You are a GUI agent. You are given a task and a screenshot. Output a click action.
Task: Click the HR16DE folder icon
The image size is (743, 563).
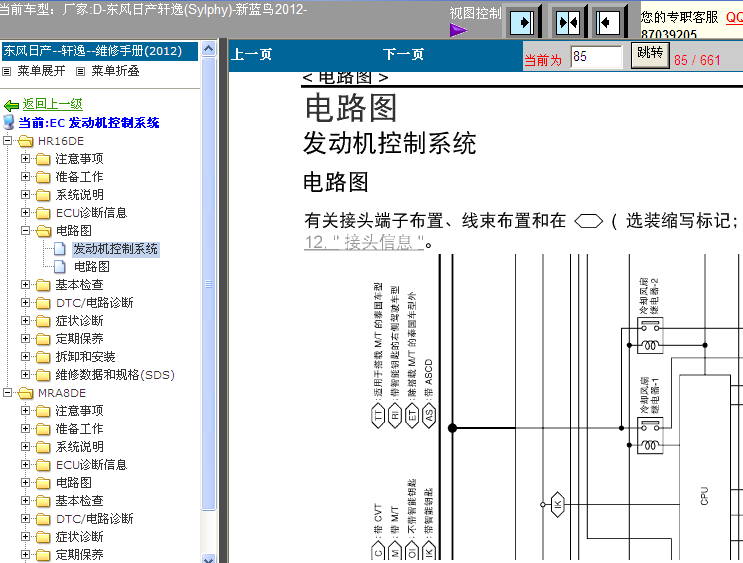pos(26,141)
